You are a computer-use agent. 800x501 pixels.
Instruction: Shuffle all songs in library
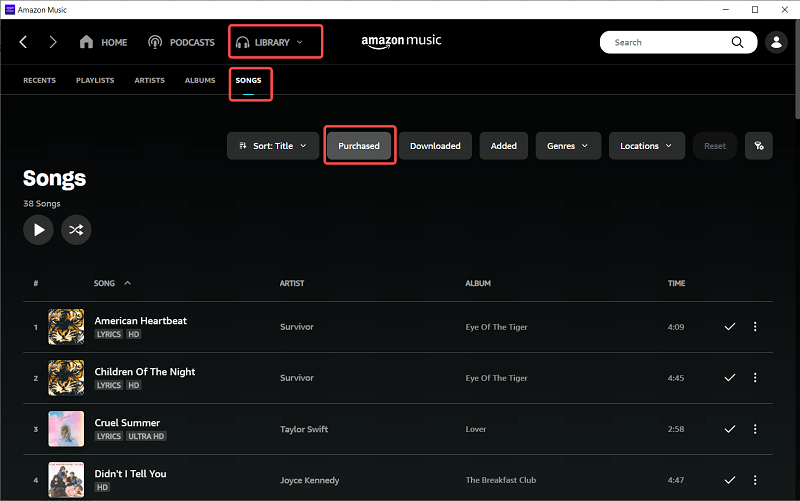click(76, 230)
